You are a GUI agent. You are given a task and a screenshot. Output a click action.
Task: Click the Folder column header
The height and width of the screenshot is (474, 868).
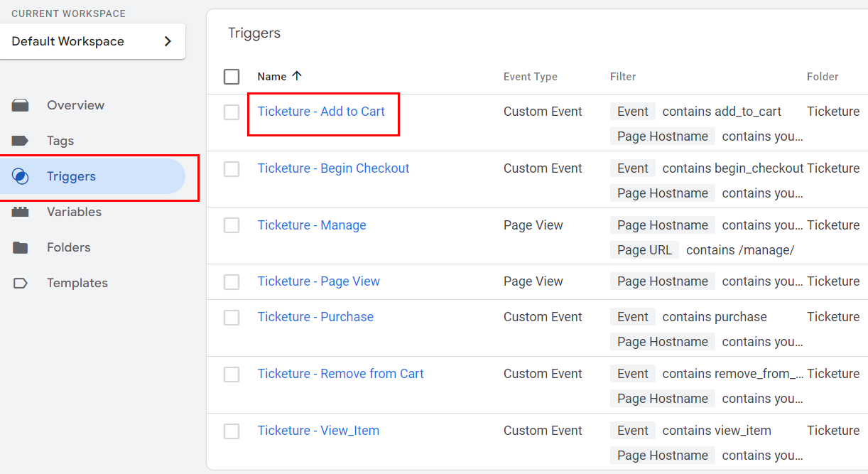[823, 77]
